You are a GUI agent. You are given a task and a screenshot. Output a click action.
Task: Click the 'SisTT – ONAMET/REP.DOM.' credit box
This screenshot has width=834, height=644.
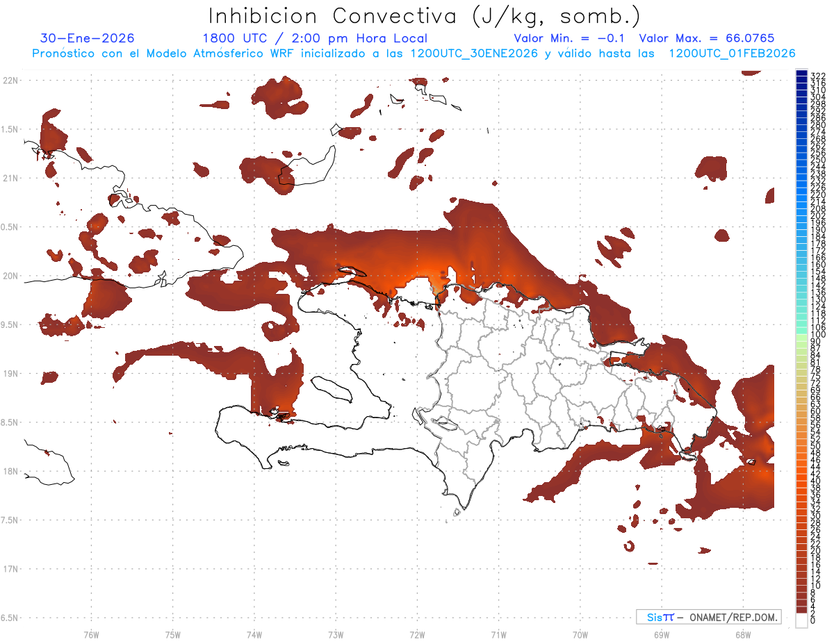click(x=708, y=617)
